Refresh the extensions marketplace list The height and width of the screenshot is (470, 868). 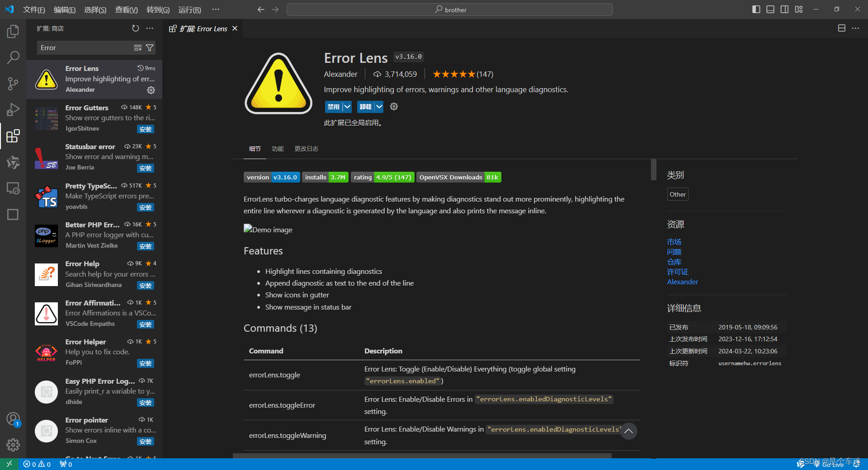click(x=136, y=28)
